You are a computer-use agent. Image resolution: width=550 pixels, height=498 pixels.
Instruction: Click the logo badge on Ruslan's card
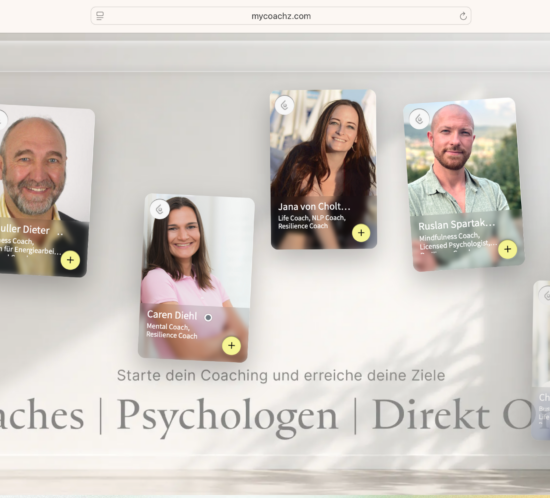419,119
